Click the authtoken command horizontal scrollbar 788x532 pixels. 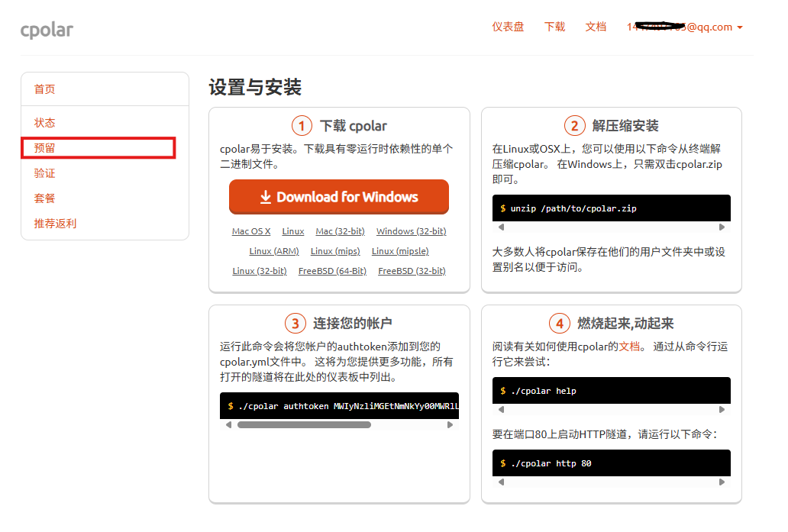coord(304,425)
